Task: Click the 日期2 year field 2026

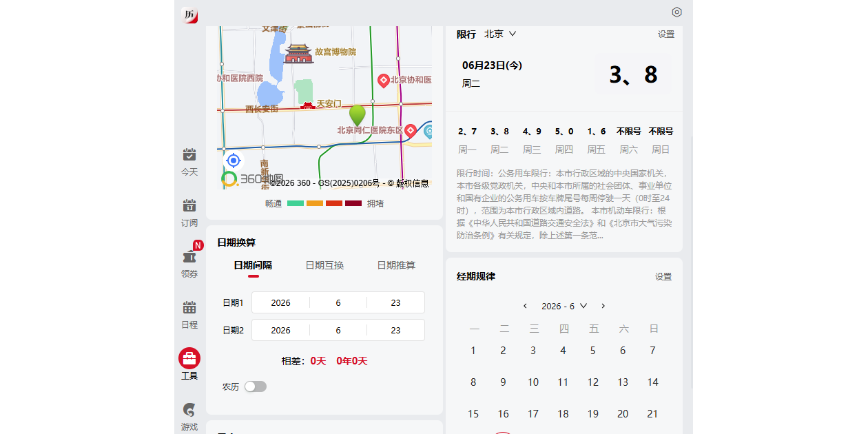Action: tap(280, 330)
